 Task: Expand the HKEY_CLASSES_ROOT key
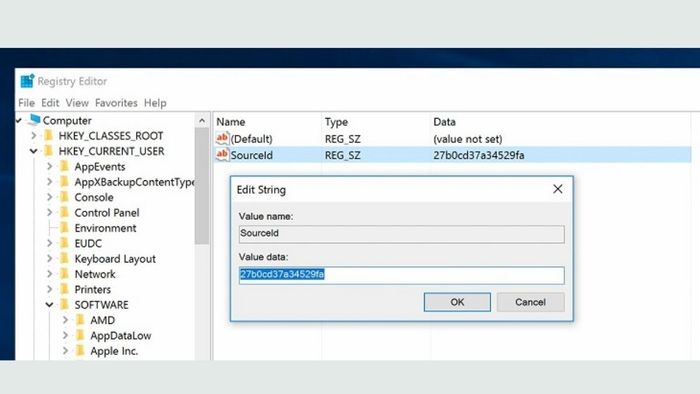coord(34,135)
